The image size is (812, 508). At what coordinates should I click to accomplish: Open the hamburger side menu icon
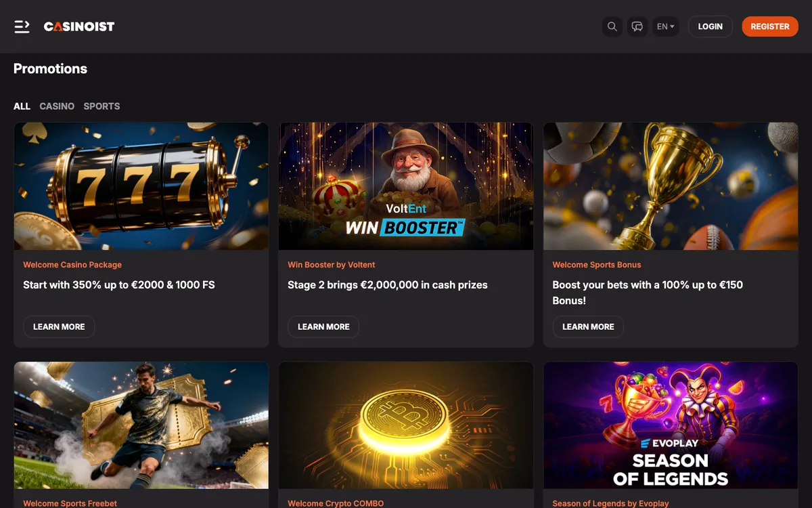(22, 26)
